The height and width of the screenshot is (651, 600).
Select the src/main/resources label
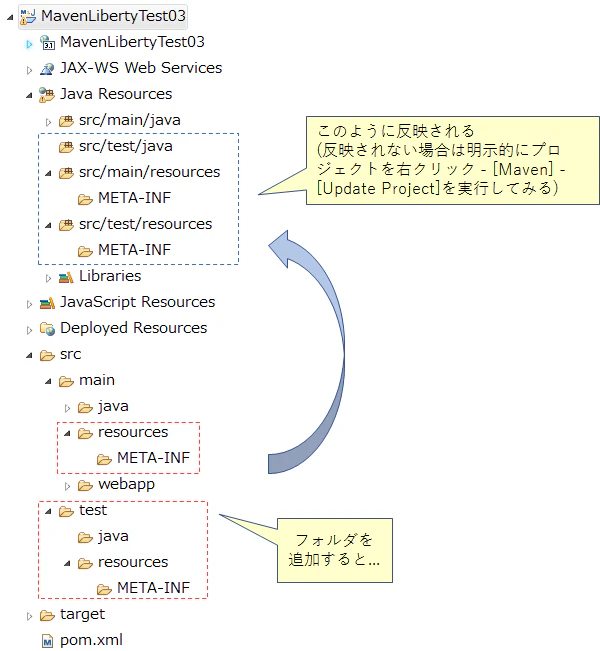point(149,172)
